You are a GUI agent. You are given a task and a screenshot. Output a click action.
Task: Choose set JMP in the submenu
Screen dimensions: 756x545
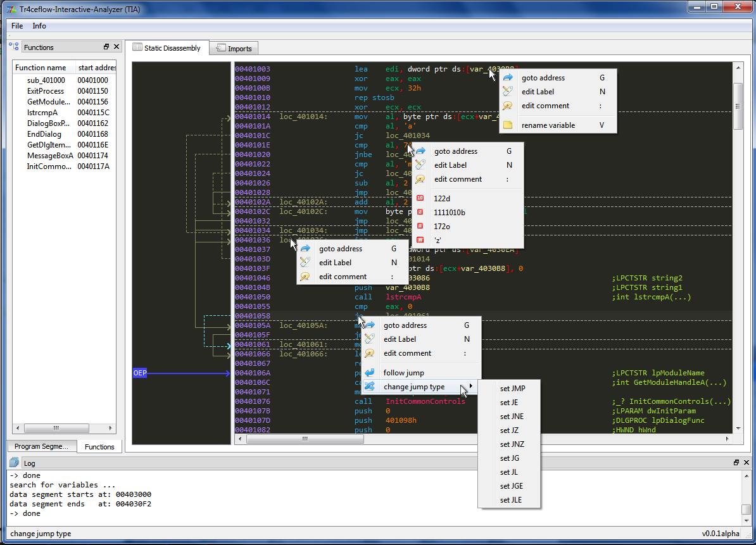pyautogui.click(x=512, y=389)
